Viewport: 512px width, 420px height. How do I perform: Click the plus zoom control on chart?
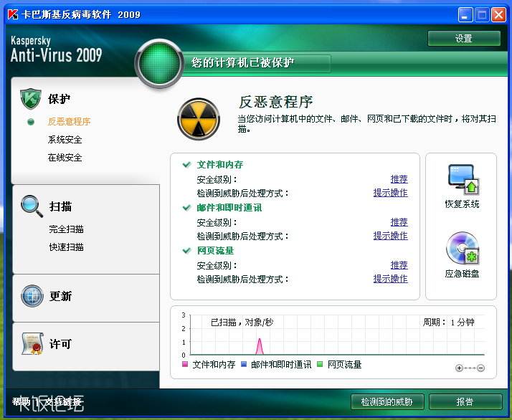click(x=460, y=368)
